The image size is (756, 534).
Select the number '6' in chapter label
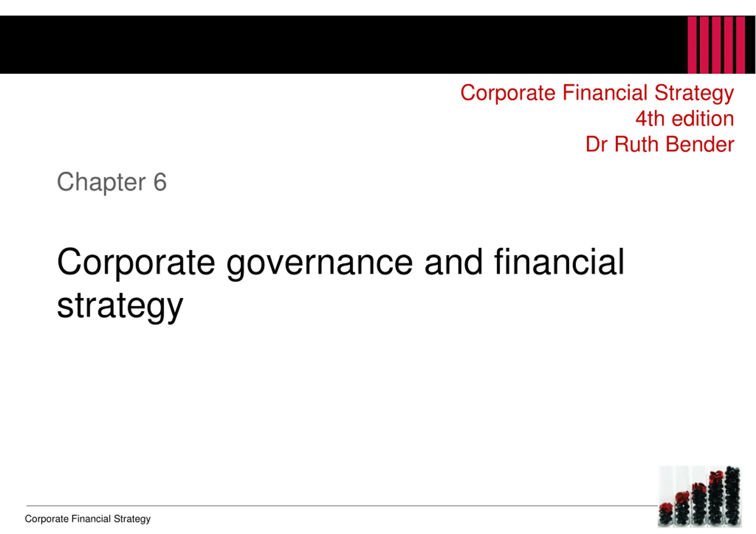160,182
